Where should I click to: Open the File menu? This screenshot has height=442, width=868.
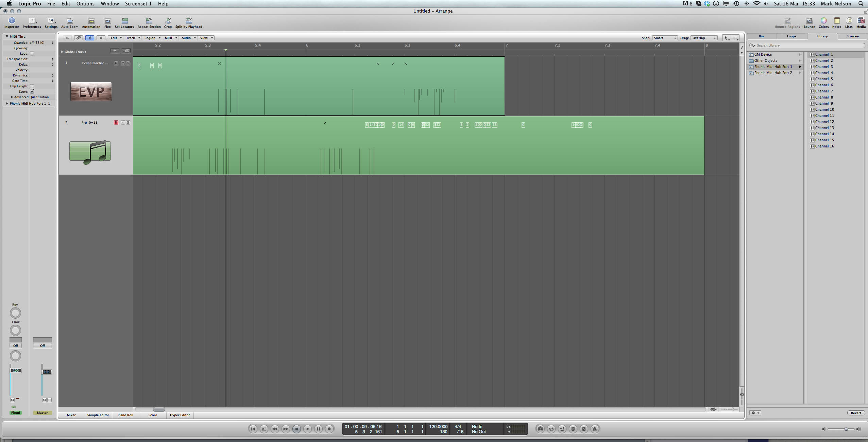tap(51, 4)
